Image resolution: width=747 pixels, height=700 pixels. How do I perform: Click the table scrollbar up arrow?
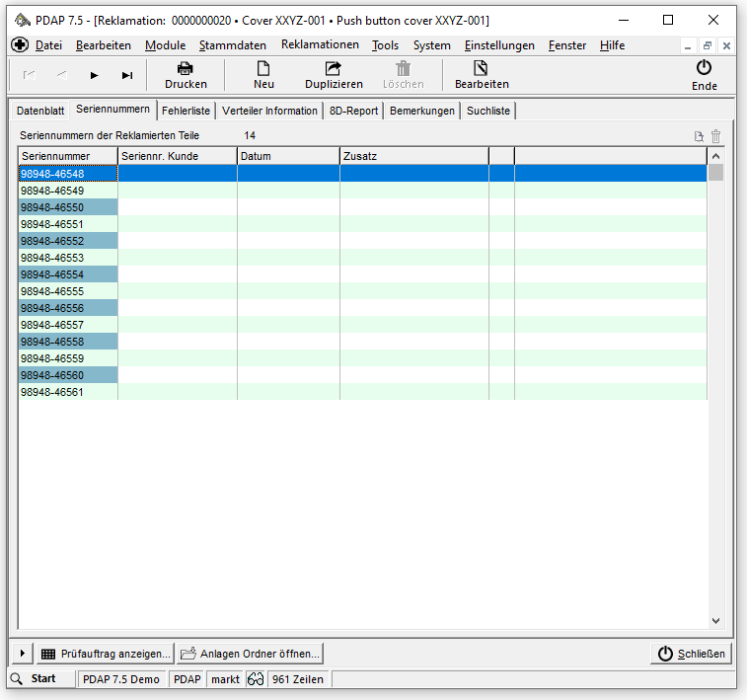point(715,156)
